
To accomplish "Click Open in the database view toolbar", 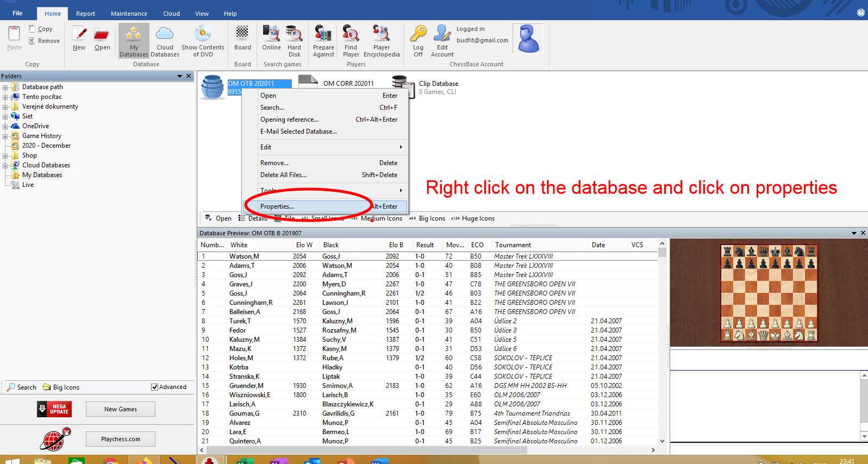I will 218,218.
